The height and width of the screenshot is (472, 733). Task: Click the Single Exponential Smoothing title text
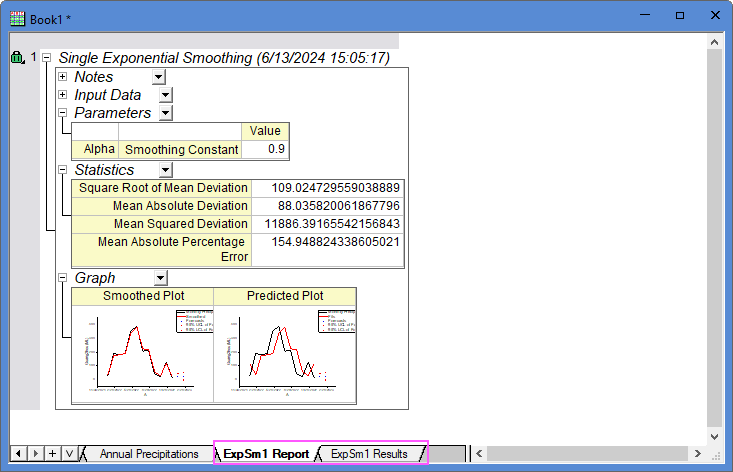[224, 57]
